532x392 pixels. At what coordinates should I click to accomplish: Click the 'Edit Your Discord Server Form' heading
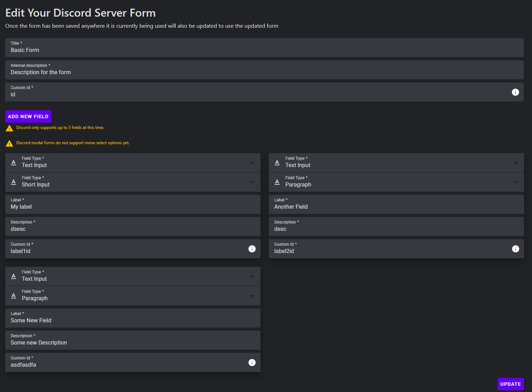80,13
